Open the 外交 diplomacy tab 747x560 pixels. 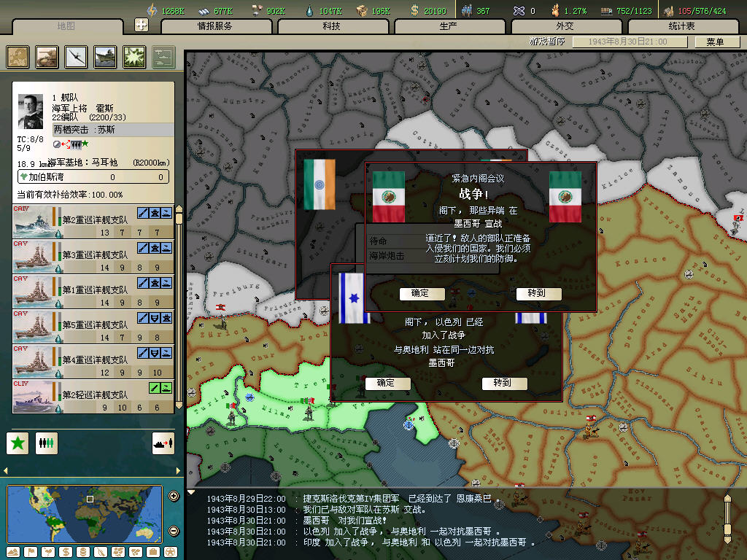pos(566,26)
